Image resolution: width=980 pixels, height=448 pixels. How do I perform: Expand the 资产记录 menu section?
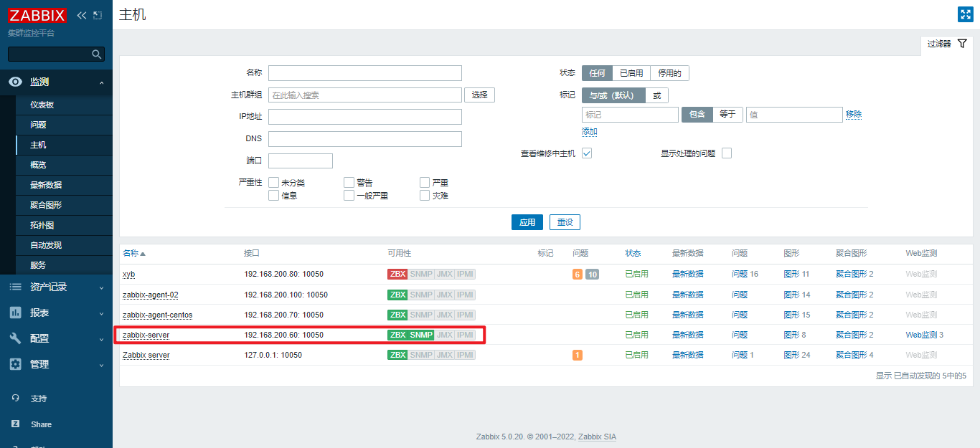pos(101,287)
